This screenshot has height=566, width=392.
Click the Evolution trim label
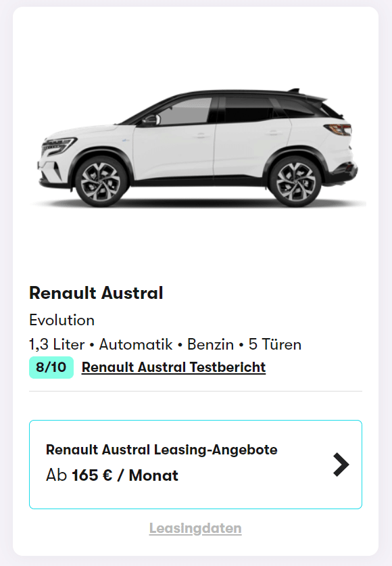62,320
